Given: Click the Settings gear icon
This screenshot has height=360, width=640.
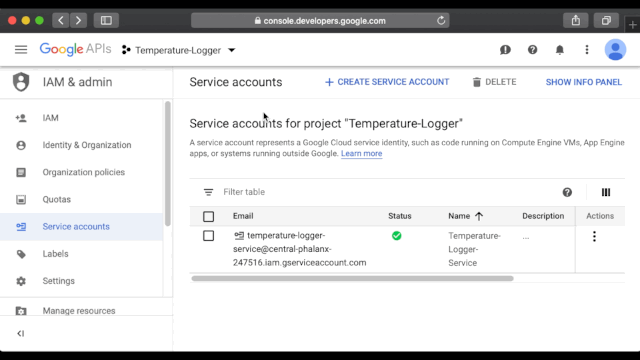Looking at the screenshot, I should click(21, 281).
